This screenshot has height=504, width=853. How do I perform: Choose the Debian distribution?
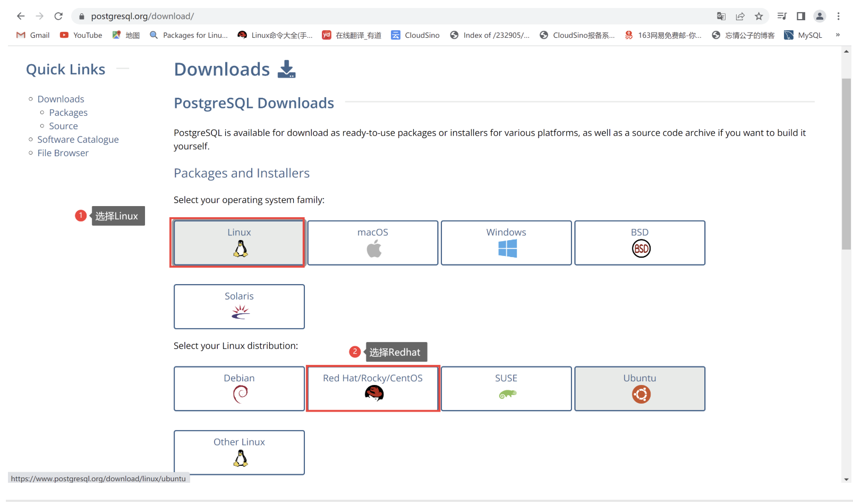click(239, 389)
